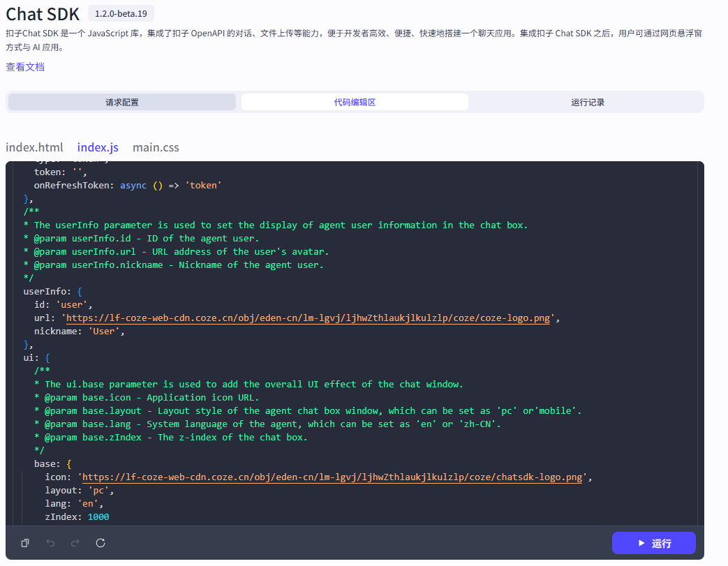Click the Chat SDK heading

(x=43, y=14)
